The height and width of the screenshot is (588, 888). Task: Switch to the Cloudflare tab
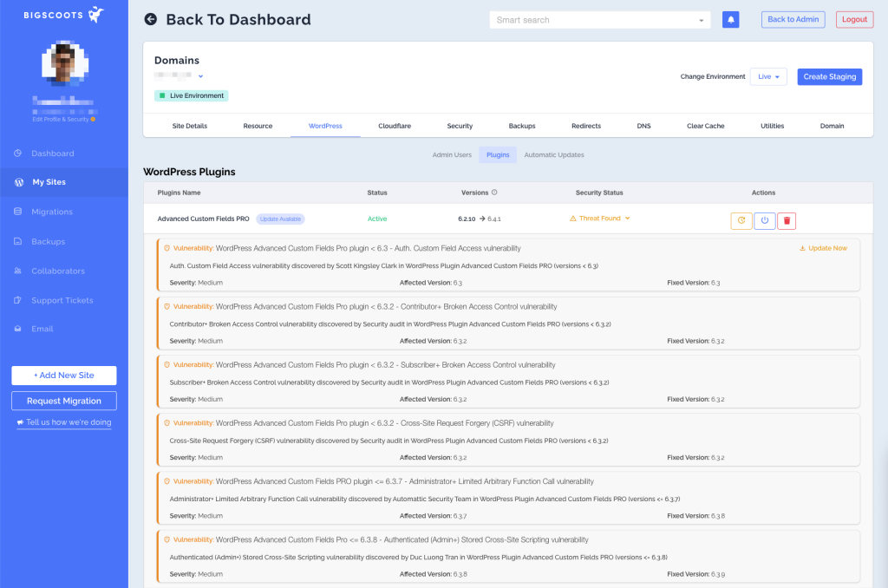click(x=394, y=126)
